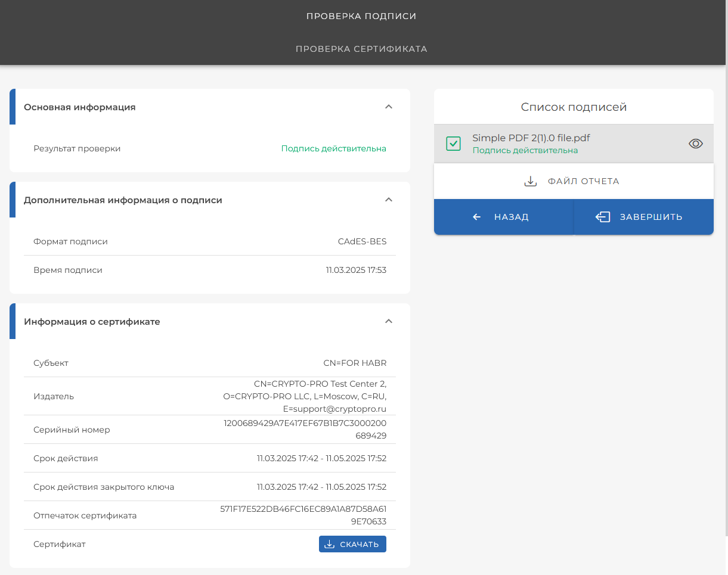Screen dimensions: 728x575
Task: Collapse the Основная информация section chevron
Action: pyautogui.click(x=389, y=107)
